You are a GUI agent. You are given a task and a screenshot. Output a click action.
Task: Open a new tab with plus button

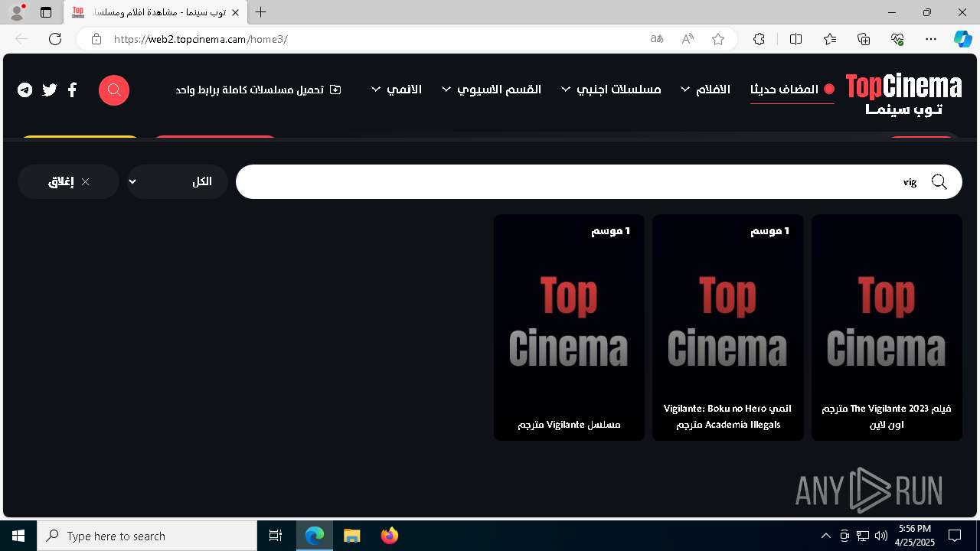click(x=261, y=12)
